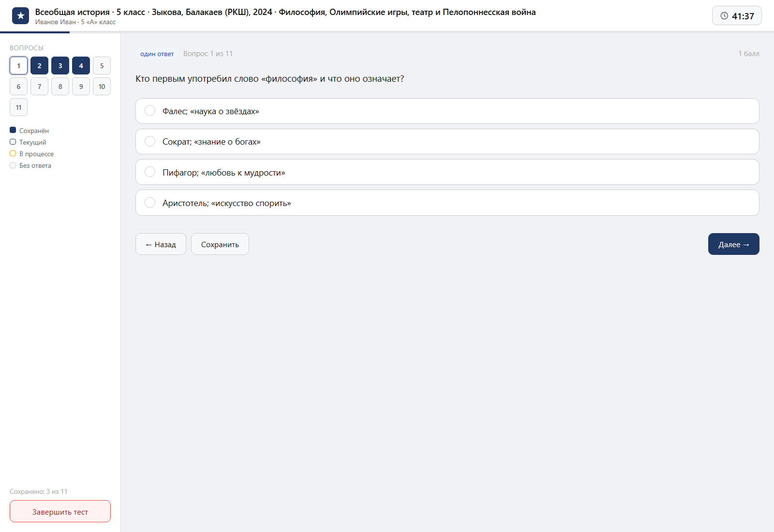774x532 pixels.
Task: Choose «Пифагор; любовь к мудрости» option
Action: (447, 172)
